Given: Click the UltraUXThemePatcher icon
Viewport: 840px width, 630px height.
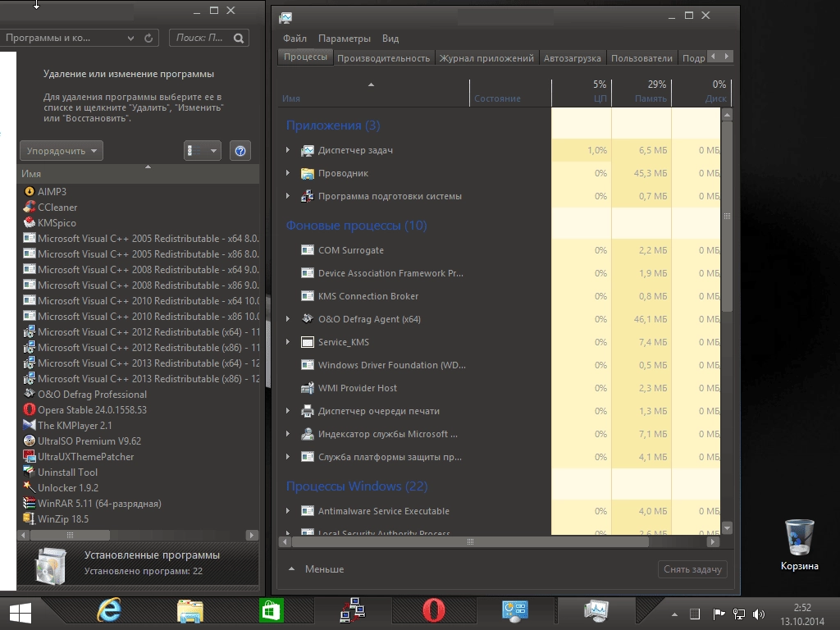Looking at the screenshot, I should [x=30, y=456].
